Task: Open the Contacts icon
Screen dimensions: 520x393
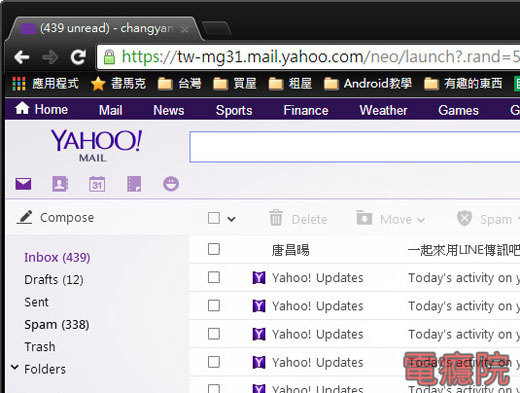Action: point(60,184)
